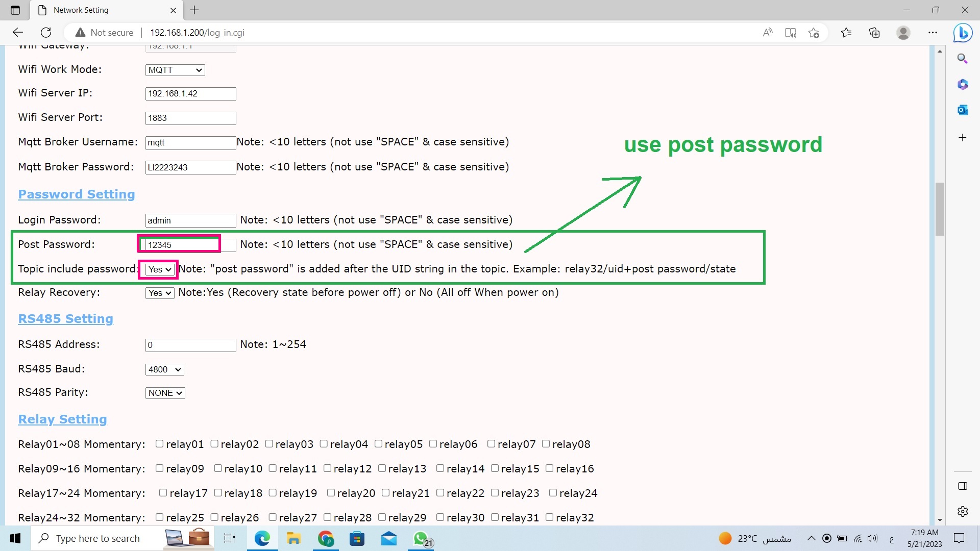The image size is (980, 551).
Task: Click the browser Back arrow
Action: click(18, 33)
